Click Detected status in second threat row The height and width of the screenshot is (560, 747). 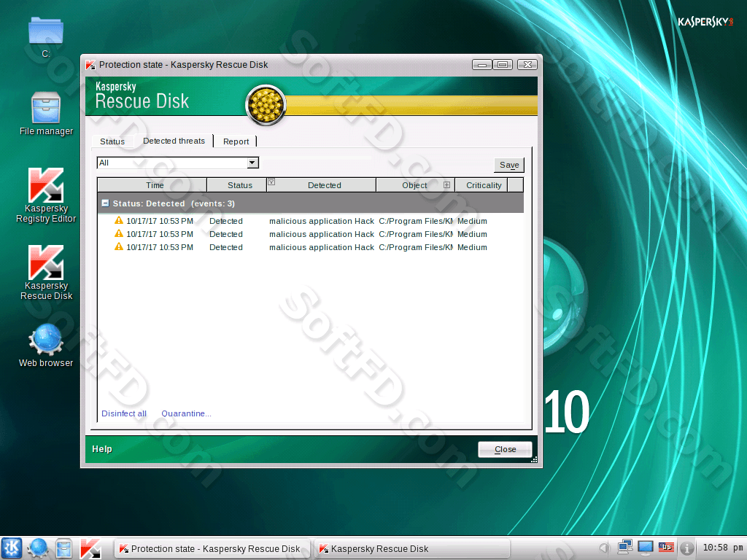(226, 234)
